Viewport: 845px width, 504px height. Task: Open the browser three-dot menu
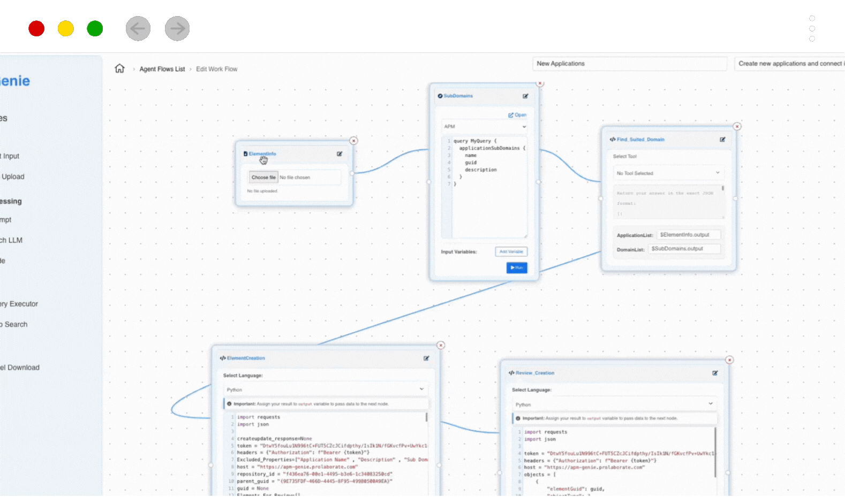[812, 28]
